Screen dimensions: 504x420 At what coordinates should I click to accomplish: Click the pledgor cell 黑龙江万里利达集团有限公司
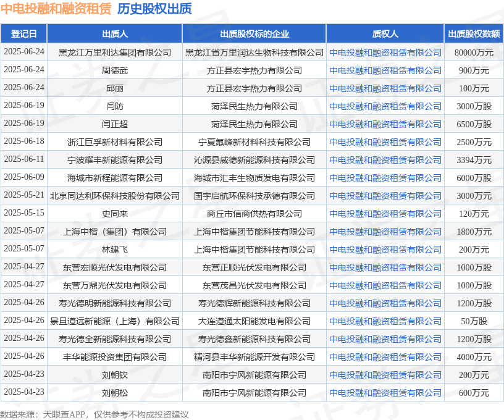pos(115,52)
